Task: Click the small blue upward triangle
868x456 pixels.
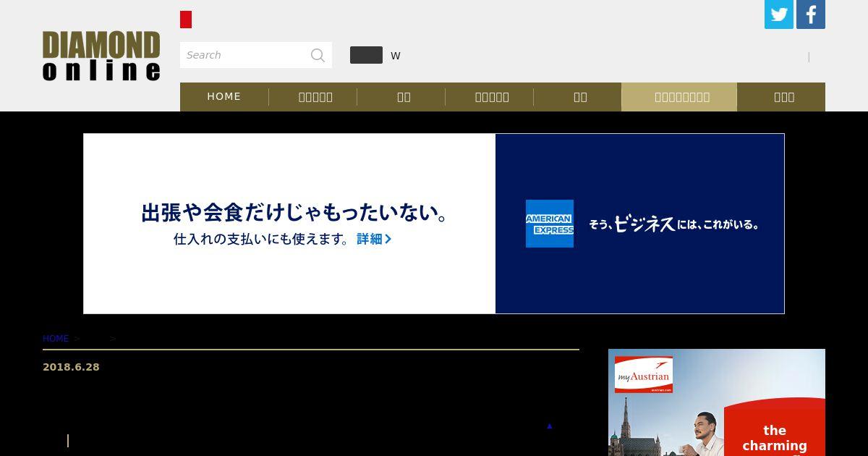Action: tap(549, 426)
